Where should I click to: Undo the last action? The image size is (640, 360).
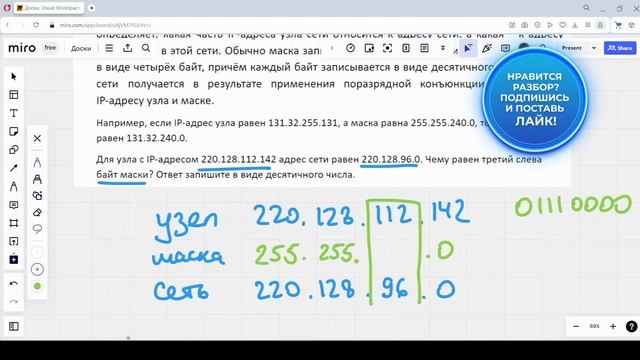coord(13,283)
